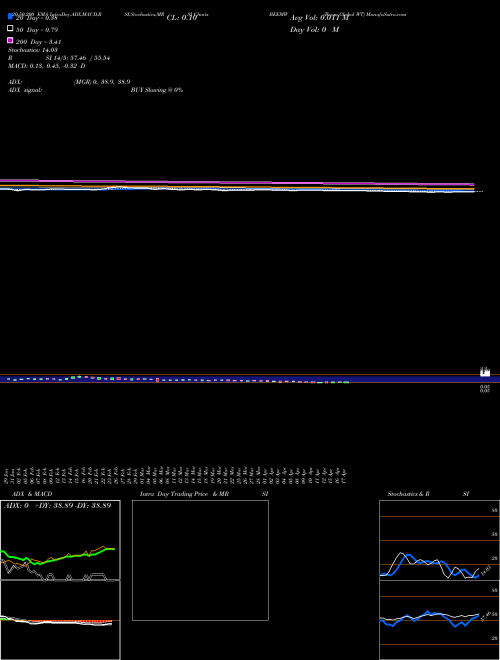Click the '(MGR) 0, 38.9, 38.9' ADX values

pos(102,82)
